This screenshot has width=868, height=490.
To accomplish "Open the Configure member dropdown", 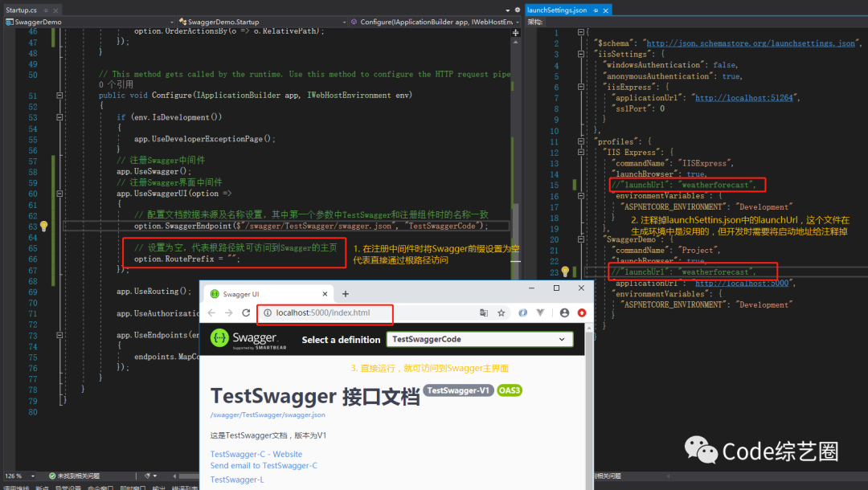I will 435,22.
